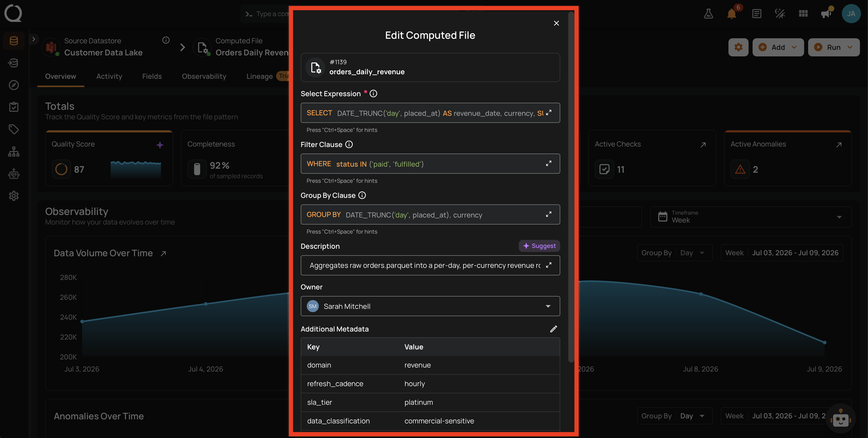Open the apps grid icon in header
Image resolution: width=868 pixels, height=438 pixels.
pyautogui.click(x=803, y=14)
